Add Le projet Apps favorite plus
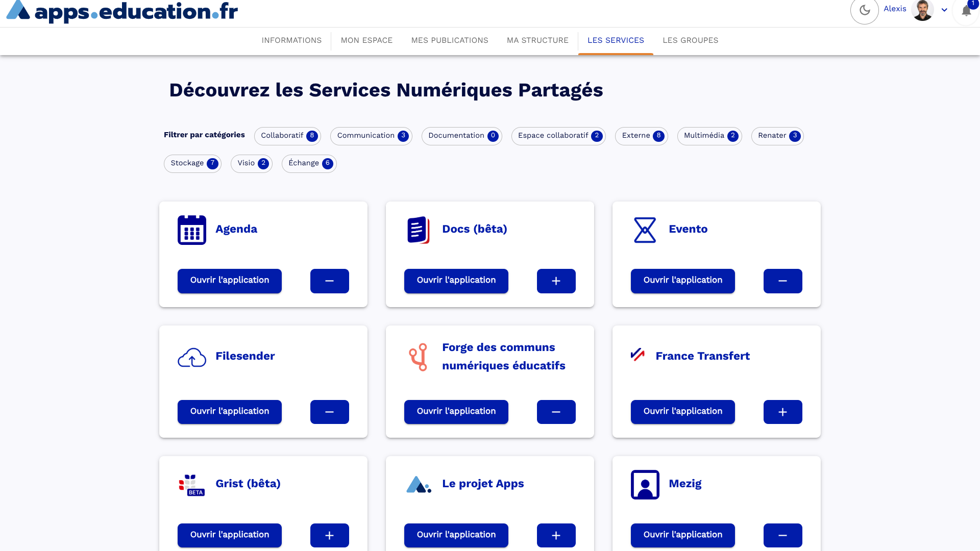This screenshot has height=551, width=980. [x=556, y=536]
